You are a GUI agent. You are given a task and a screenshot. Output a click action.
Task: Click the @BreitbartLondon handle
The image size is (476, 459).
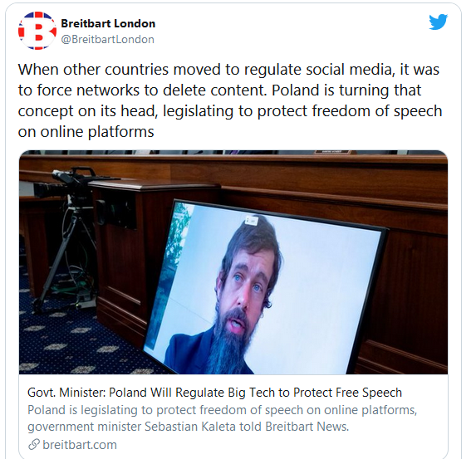click(x=107, y=40)
